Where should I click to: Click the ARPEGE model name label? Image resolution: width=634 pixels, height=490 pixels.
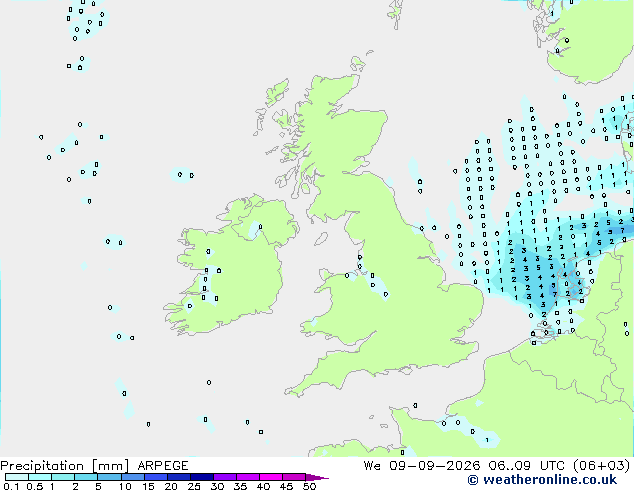click(163, 466)
